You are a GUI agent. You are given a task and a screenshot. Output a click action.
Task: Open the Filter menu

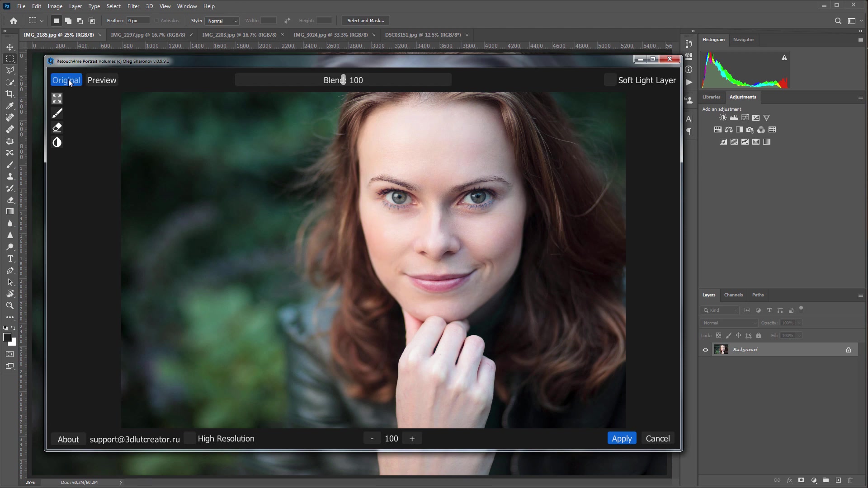(133, 6)
